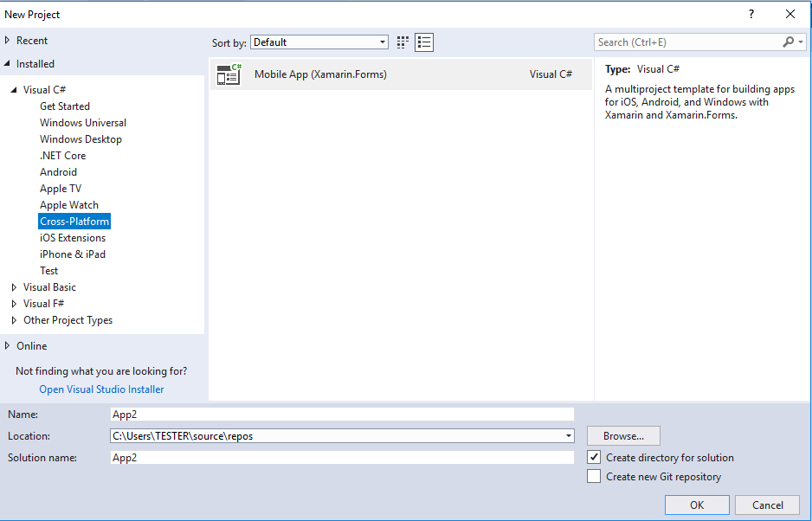Enable Create new Git repository checkbox

pos(594,476)
